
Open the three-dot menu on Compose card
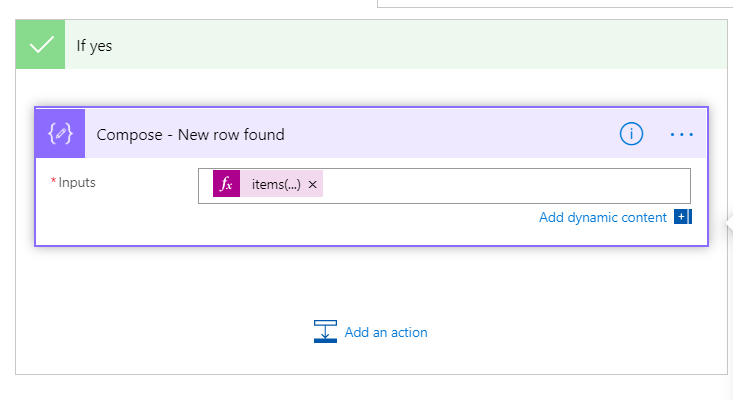pyautogui.click(x=682, y=135)
